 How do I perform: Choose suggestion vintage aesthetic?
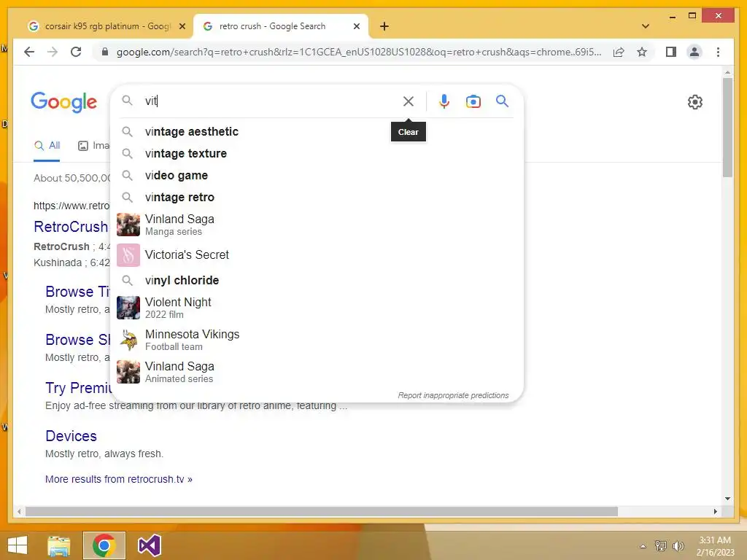click(x=317, y=131)
